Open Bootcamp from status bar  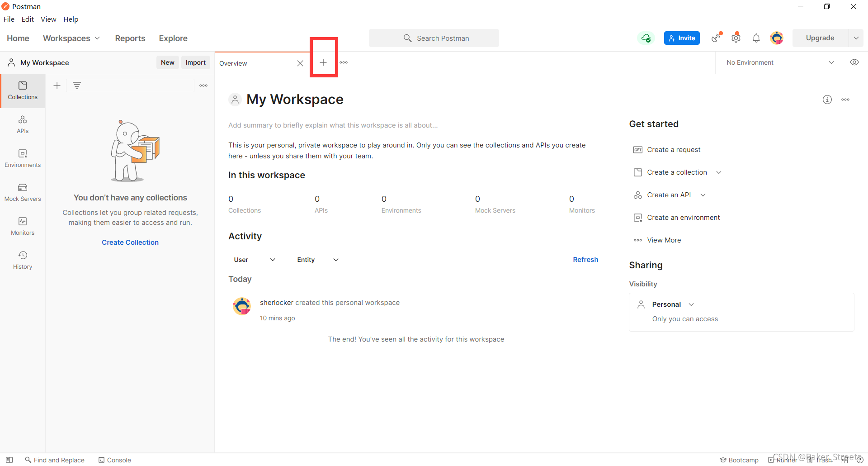click(x=739, y=460)
